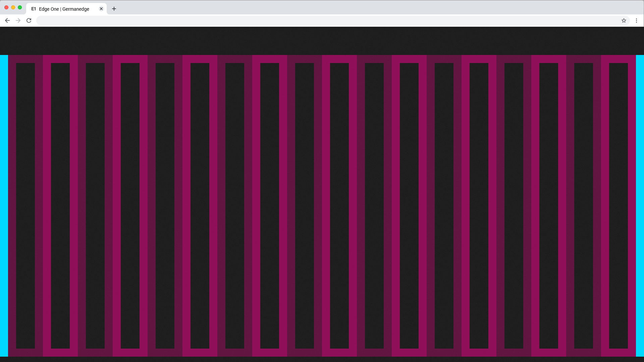
Task: Click the yellow minimize window button
Action: (x=13, y=7)
